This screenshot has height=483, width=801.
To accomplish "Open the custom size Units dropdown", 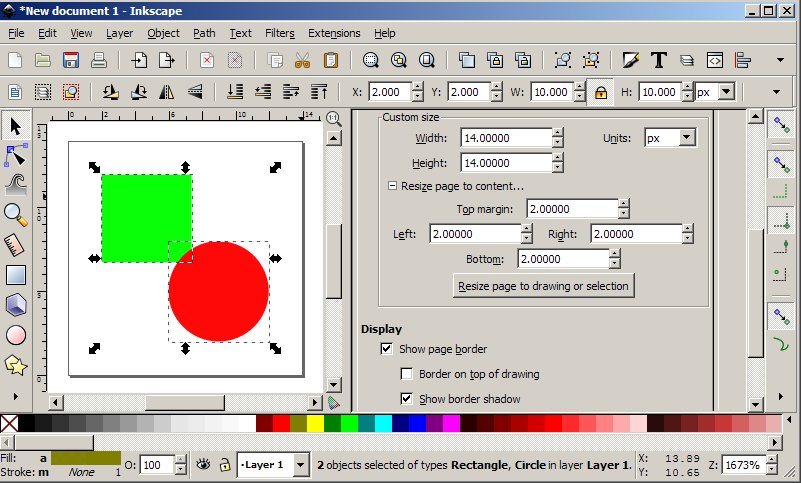I will point(669,138).
